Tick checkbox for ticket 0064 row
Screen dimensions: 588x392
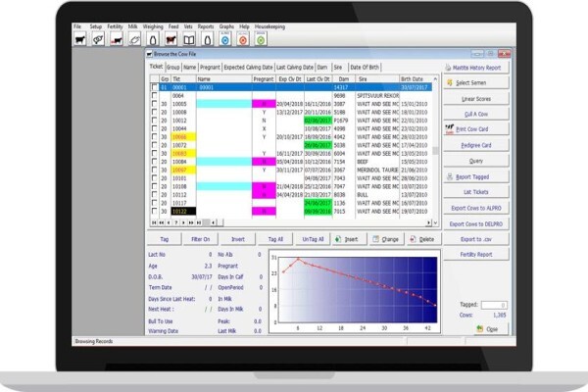pyautogui.click(x=154, y=96)
